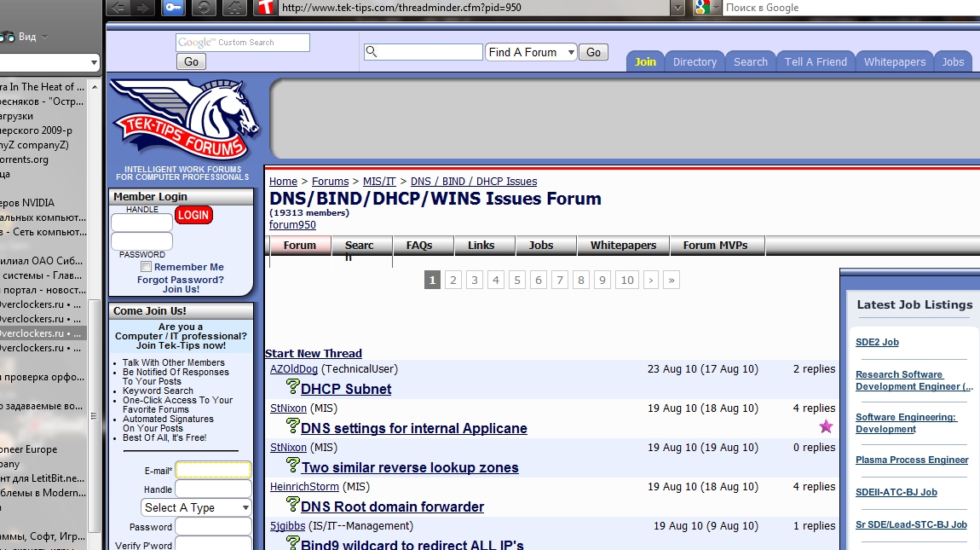Image resolution: width=980 pixels, height=550 pixels.
Task: Click the Google search engine icon
Action: 702,8
